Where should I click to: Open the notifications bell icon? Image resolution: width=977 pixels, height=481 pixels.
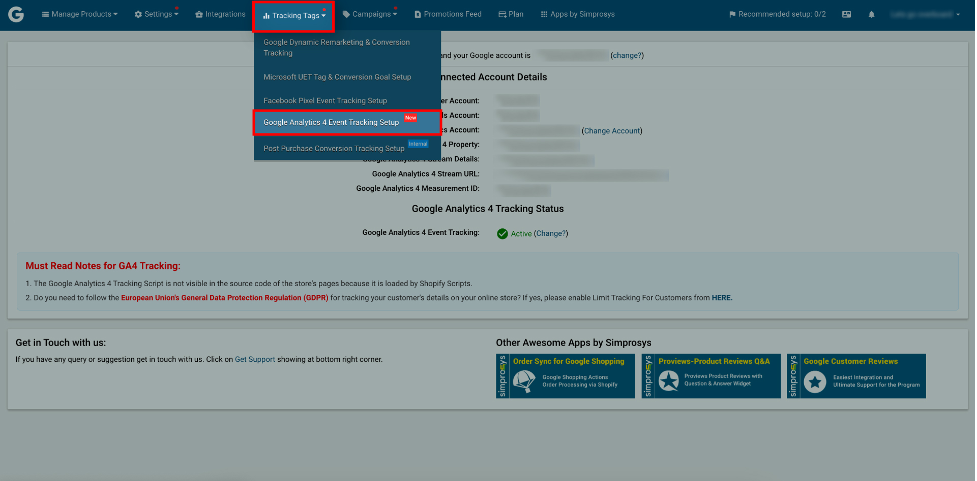(872, 14)
